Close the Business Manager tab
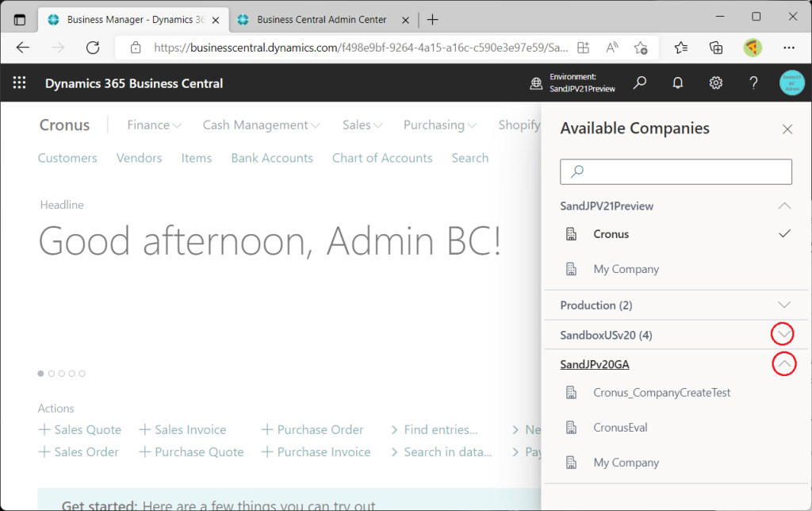The image size is (812, 511). pos(216,20)
